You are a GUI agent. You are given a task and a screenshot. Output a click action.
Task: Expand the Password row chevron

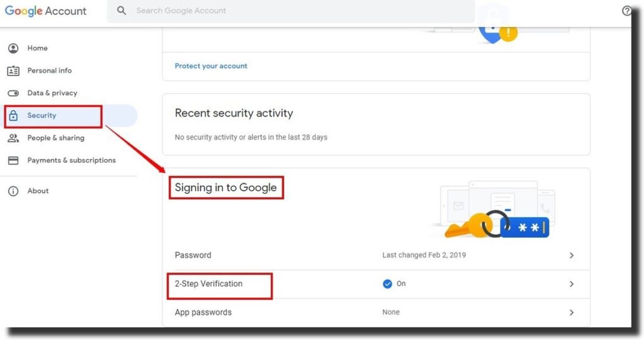(x=571, y=255)
